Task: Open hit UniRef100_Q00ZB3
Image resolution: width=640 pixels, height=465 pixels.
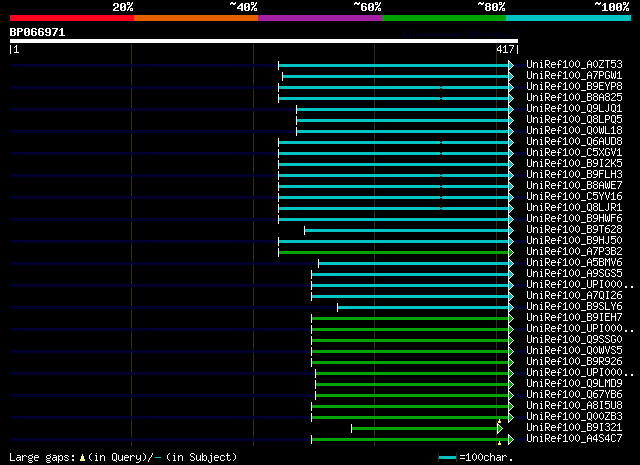Action: tap(574, 417)
